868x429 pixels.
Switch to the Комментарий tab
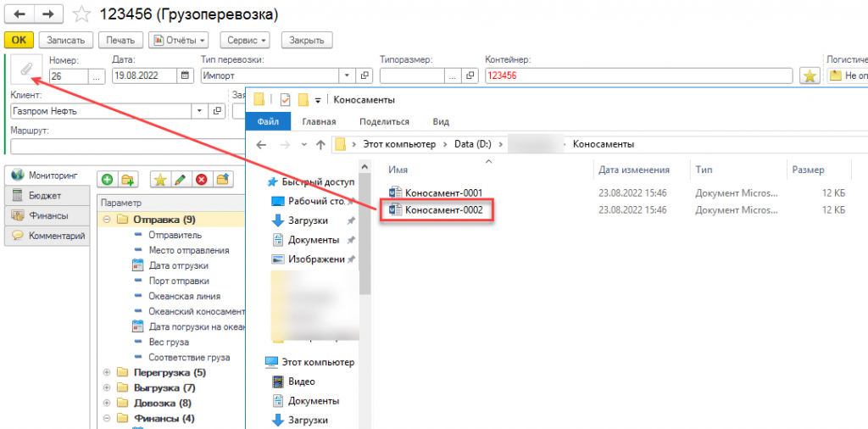pos(47,236)
